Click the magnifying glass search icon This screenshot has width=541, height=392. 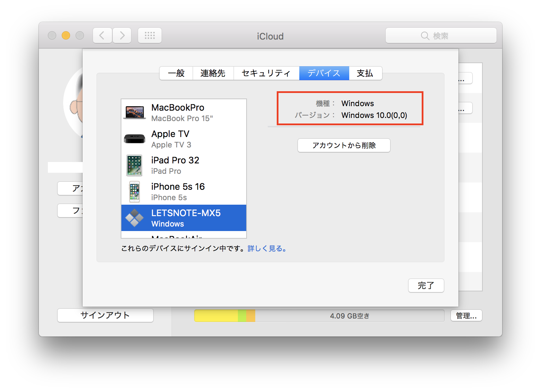(x=425, y=36)
